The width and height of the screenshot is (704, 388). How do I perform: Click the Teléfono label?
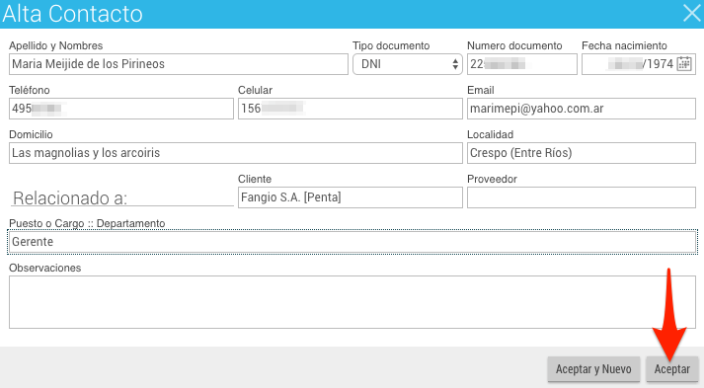[x=29, y=90]
